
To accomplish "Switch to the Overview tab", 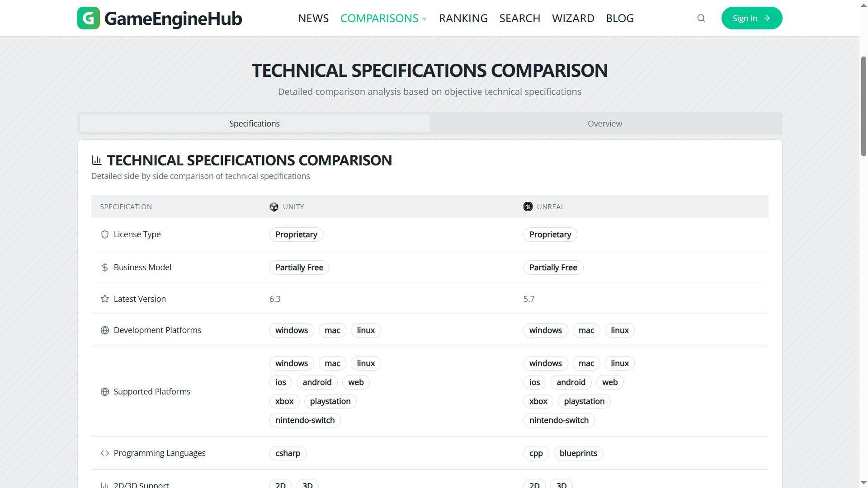I will [x=604, y=123].
